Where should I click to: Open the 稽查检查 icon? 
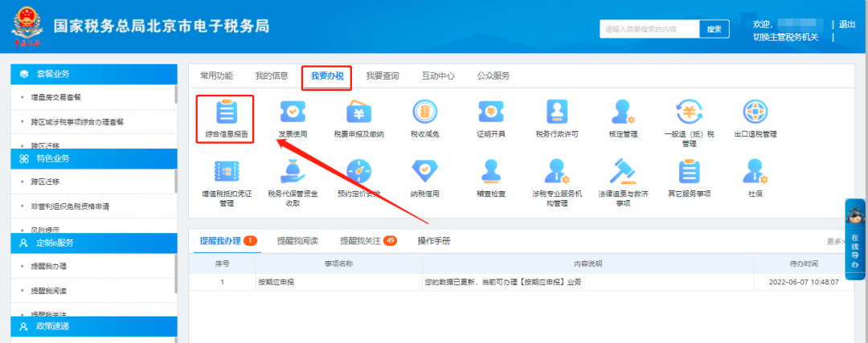(491, 172)
